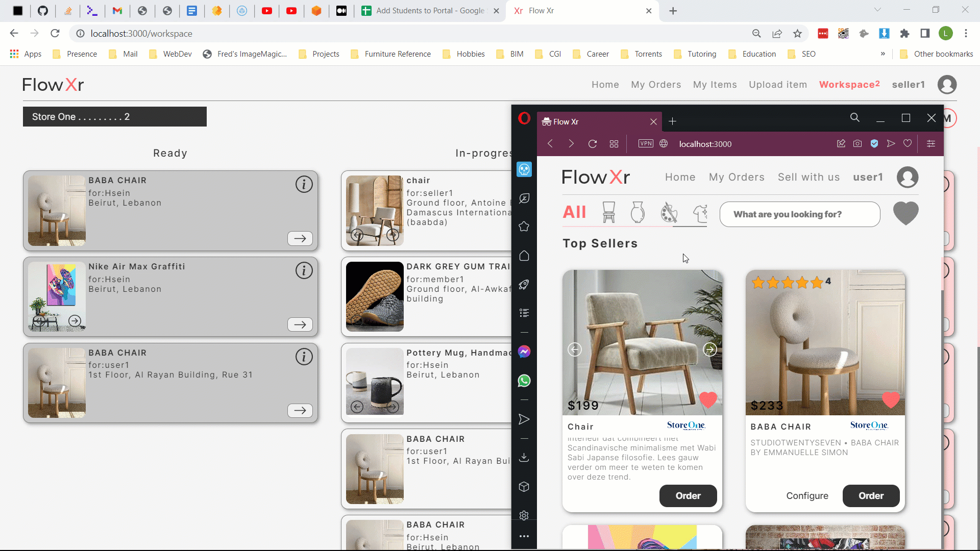Go to Upload item page
Viewport: 980px width, 551px height.
coord(777,85)
